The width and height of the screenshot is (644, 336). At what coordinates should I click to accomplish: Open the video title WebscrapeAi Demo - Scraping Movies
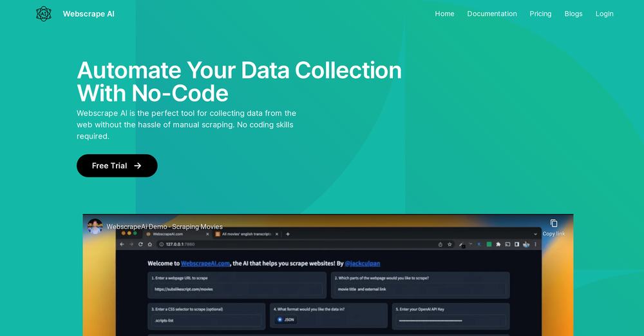[164, 226]
